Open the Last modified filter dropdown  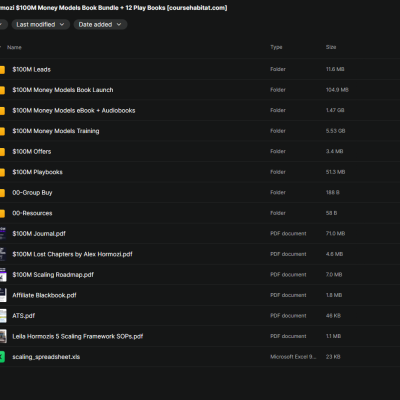pyautogui.click(x=40, y=24)
